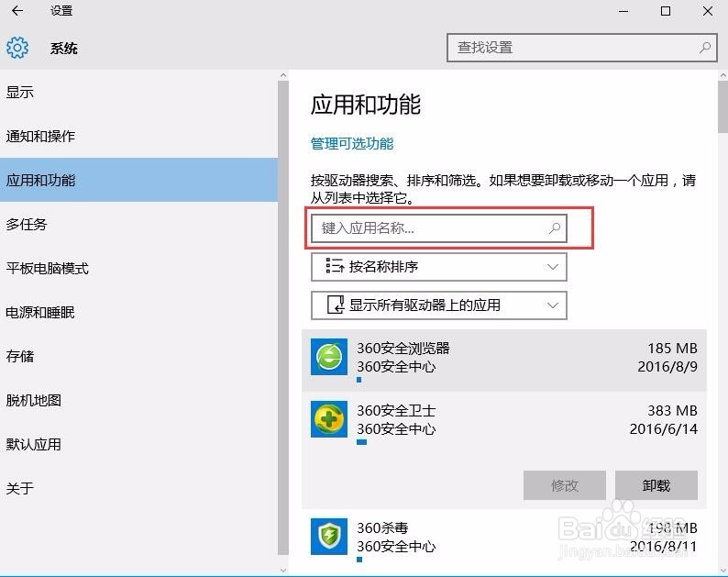Click the main pane scroll-up arrow

coord(722,75)
